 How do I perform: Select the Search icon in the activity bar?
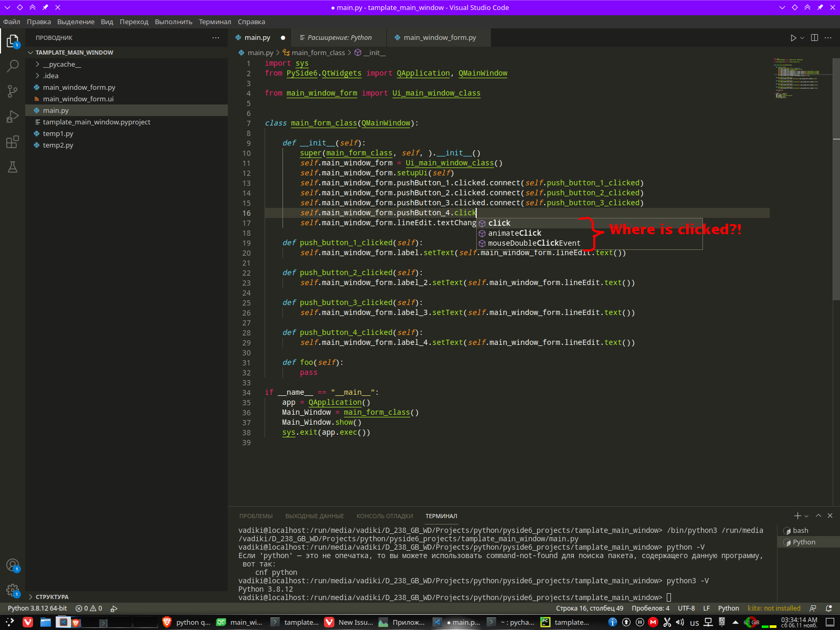click(x=12, y=66)
